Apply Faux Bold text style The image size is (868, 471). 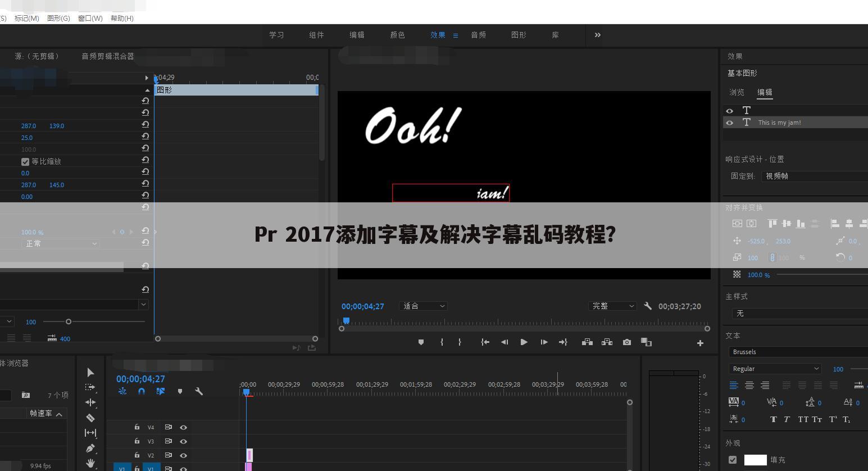click(774, 419)
